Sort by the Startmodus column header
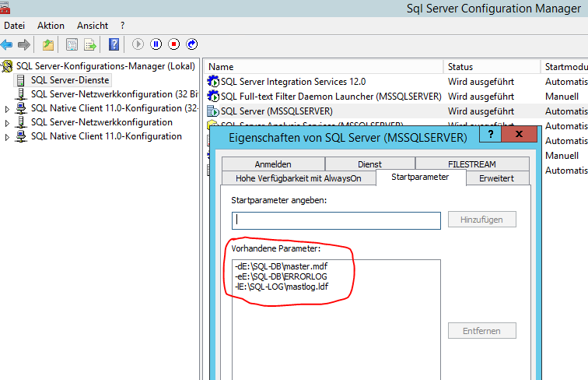 tap(565, 67)
